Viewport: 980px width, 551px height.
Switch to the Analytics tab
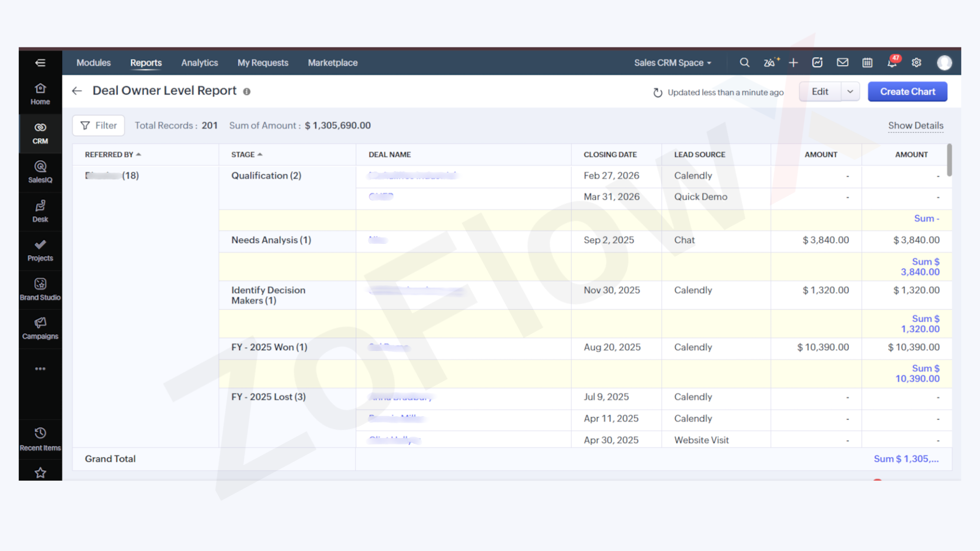200,63
